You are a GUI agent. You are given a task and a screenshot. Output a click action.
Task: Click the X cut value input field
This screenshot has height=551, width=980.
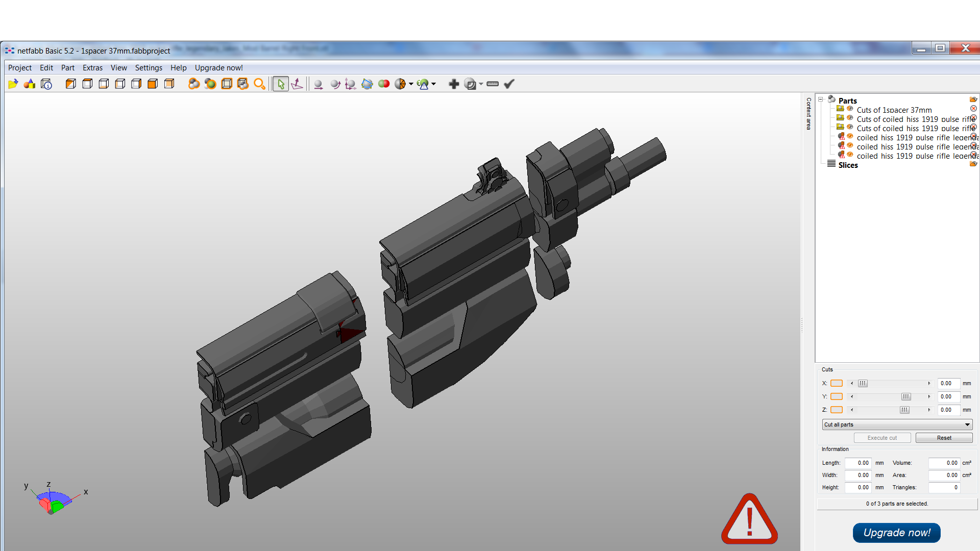pyautogui.click(x=948, y=383)
